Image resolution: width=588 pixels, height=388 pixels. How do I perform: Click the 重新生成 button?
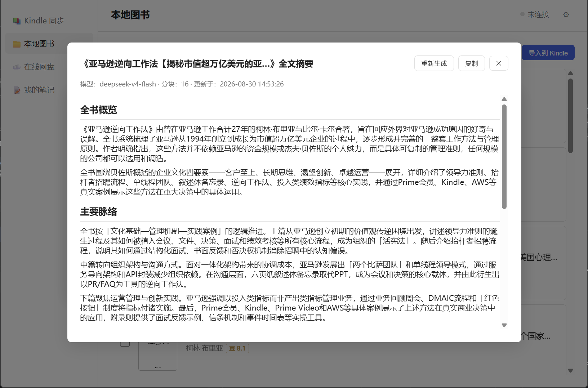pyautogui.click(x=434, y=63)
